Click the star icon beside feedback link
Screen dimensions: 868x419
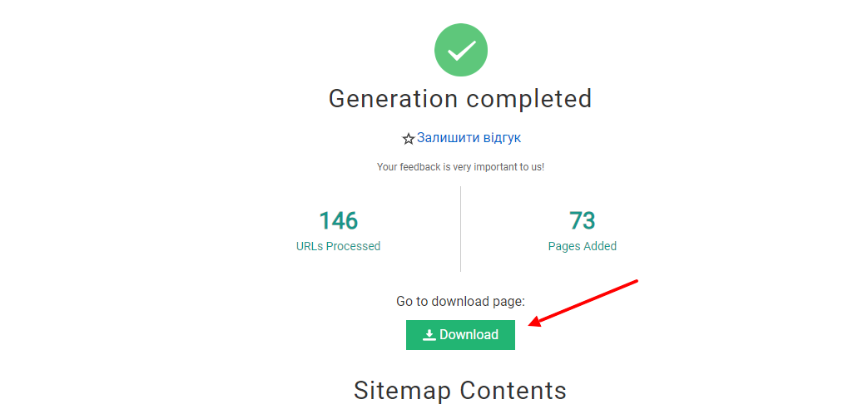409,139
